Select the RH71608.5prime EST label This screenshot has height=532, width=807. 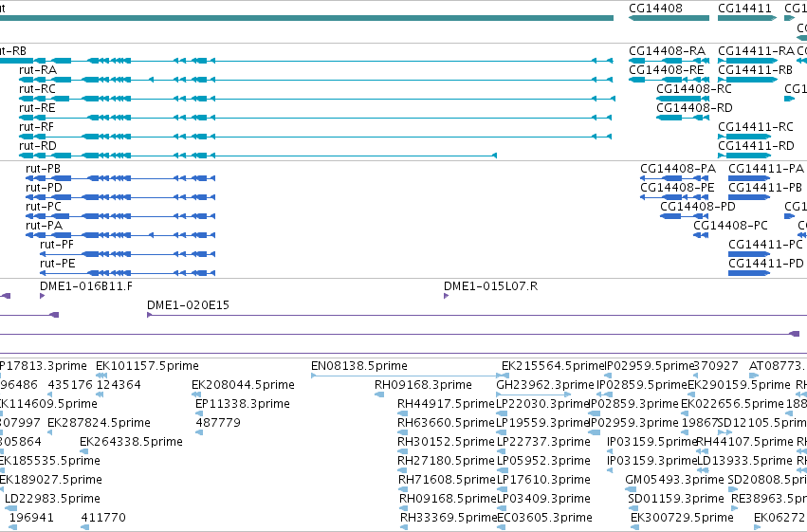(x=447, y=481)
